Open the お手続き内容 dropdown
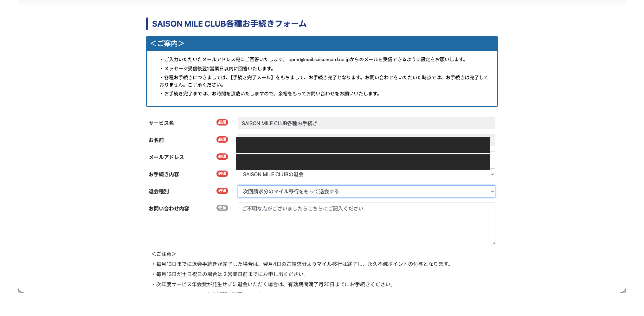 coord(366,174)
